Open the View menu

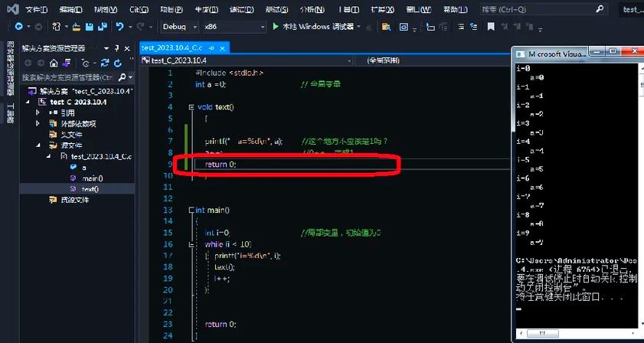106,9
